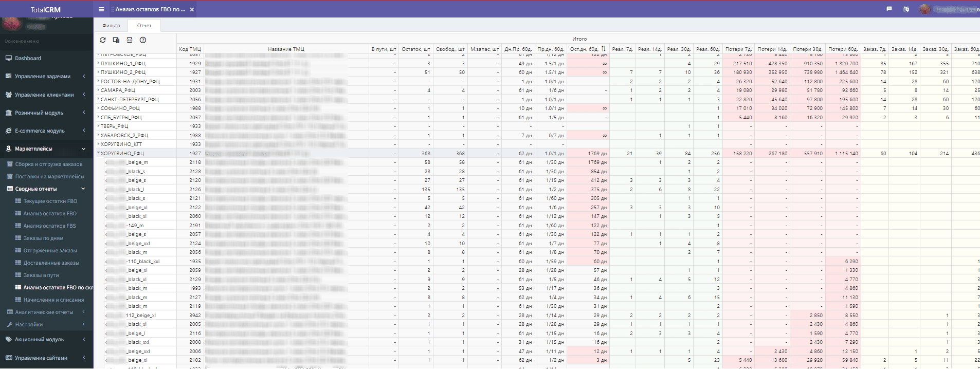The image size is (980, 369).
Task: Click the xlsx export icon
Action: 130,40
